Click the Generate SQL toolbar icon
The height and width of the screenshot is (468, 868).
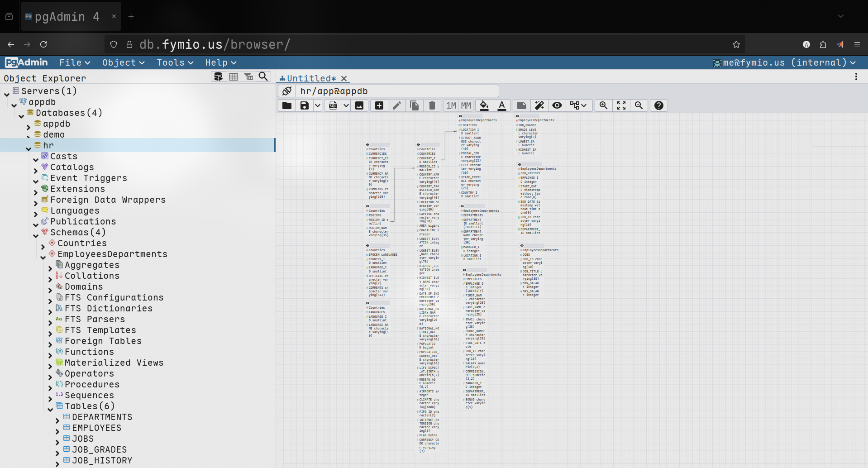click(x=333, y=105)
